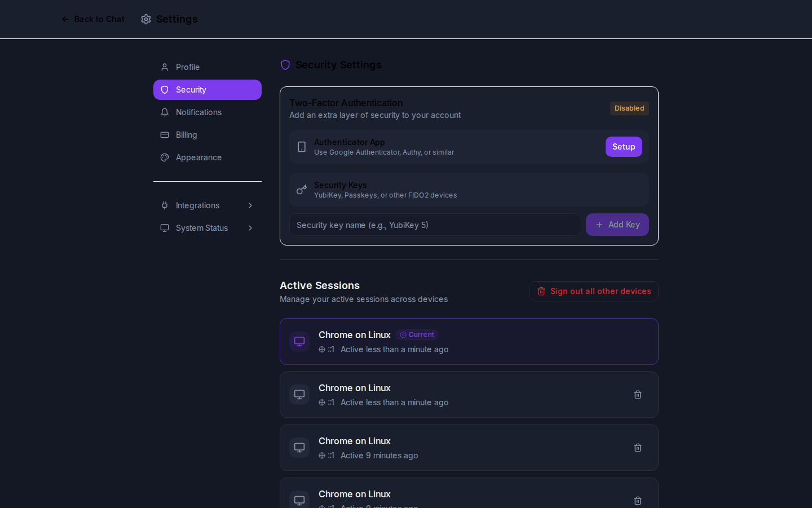Expand the Integrations chevron
812x508 pixels.
250,205
